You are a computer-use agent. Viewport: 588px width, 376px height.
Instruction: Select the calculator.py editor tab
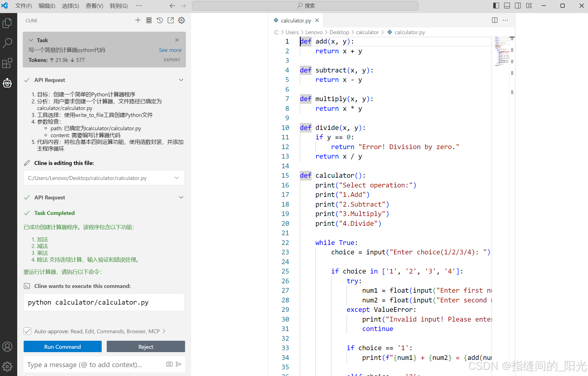296,21
